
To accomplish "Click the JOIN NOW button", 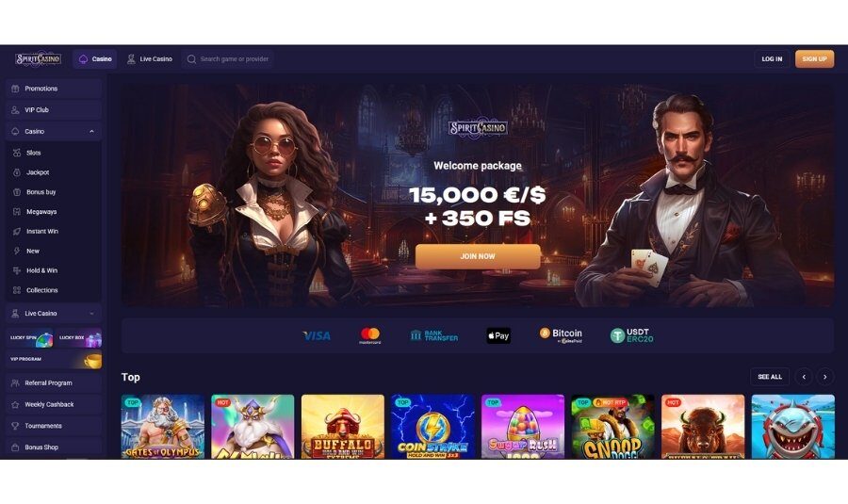I will (478, 256).
